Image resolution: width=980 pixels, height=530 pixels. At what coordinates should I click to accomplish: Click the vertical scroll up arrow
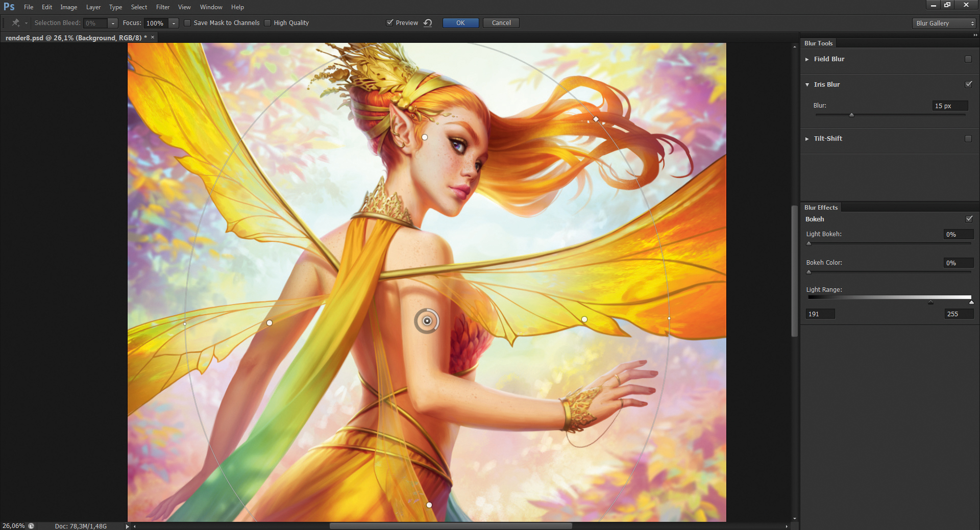click(x=795, y=46)
